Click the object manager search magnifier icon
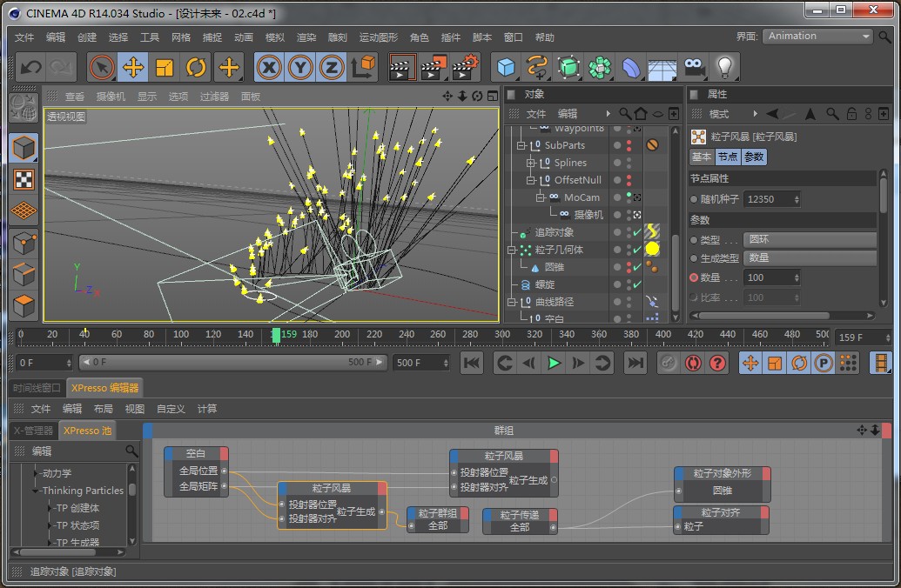Image resolution: width=901 pixels, height=588 pixels. click(x=625, y=114)
